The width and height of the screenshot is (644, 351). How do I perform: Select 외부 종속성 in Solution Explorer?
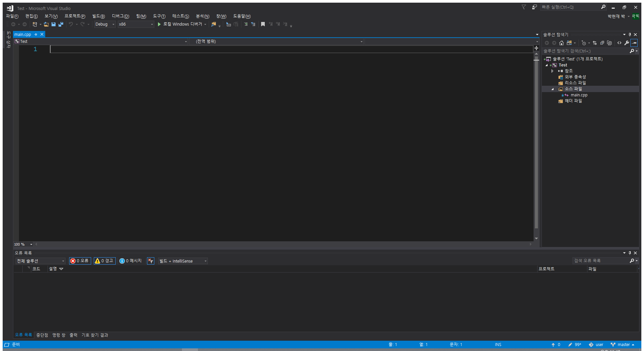coord(575,77)
